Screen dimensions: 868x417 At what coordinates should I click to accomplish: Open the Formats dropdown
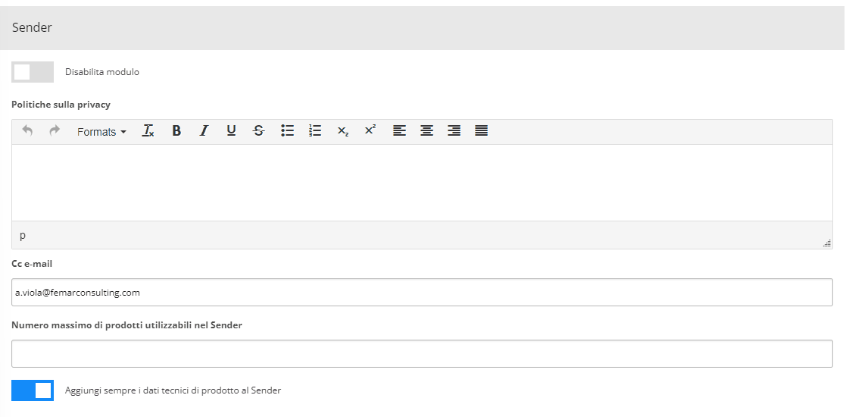point(101,132)
